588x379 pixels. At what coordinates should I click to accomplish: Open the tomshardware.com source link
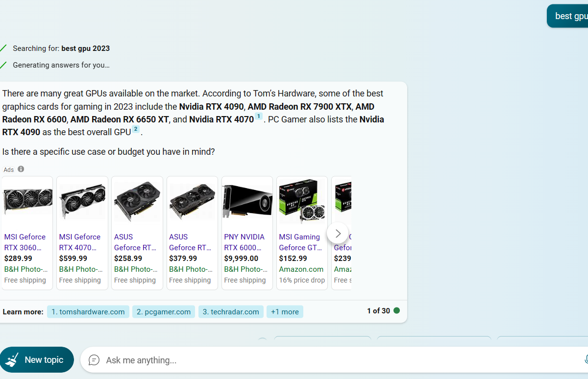(88, 312)
